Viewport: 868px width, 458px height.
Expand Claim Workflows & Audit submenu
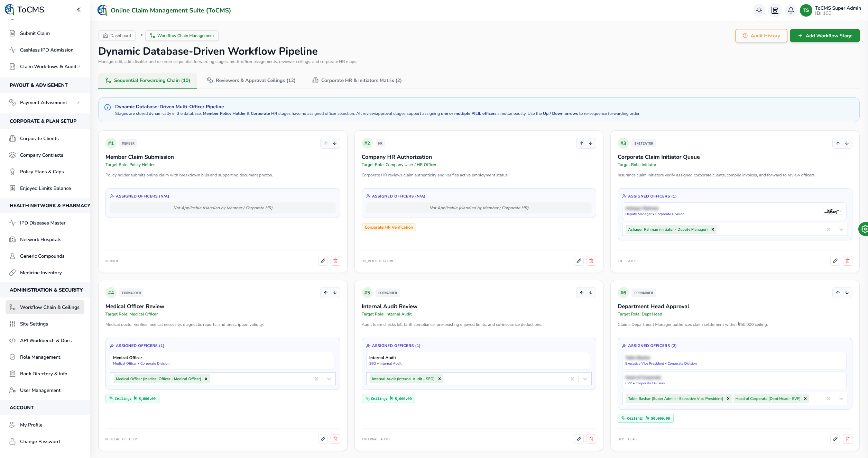coord(45,66)
